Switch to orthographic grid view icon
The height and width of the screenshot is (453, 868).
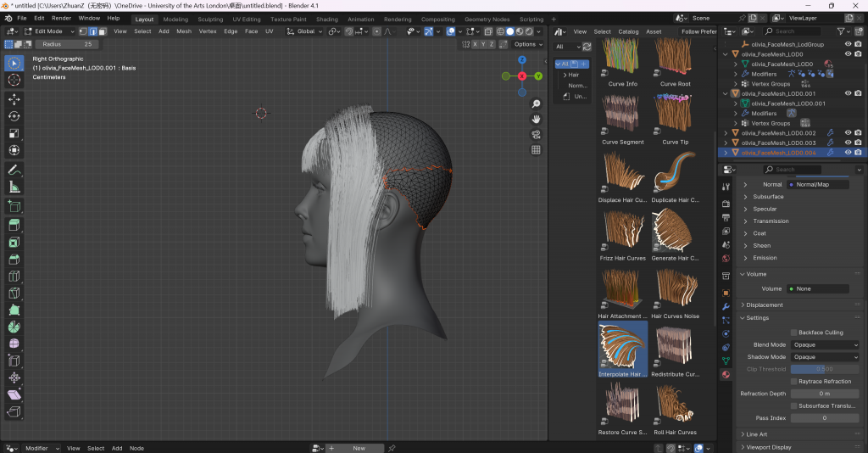pos(536,149)
